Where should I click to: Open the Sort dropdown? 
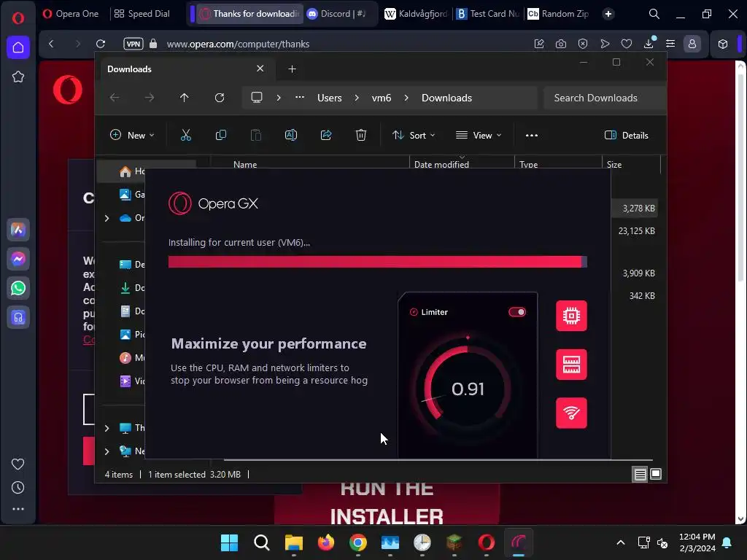click(x=414, y=135)
